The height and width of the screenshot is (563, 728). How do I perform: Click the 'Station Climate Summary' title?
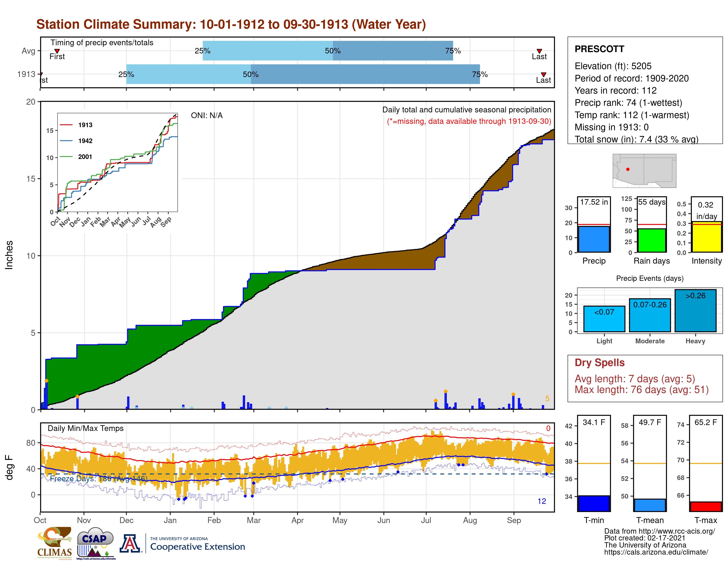[231, 24]
